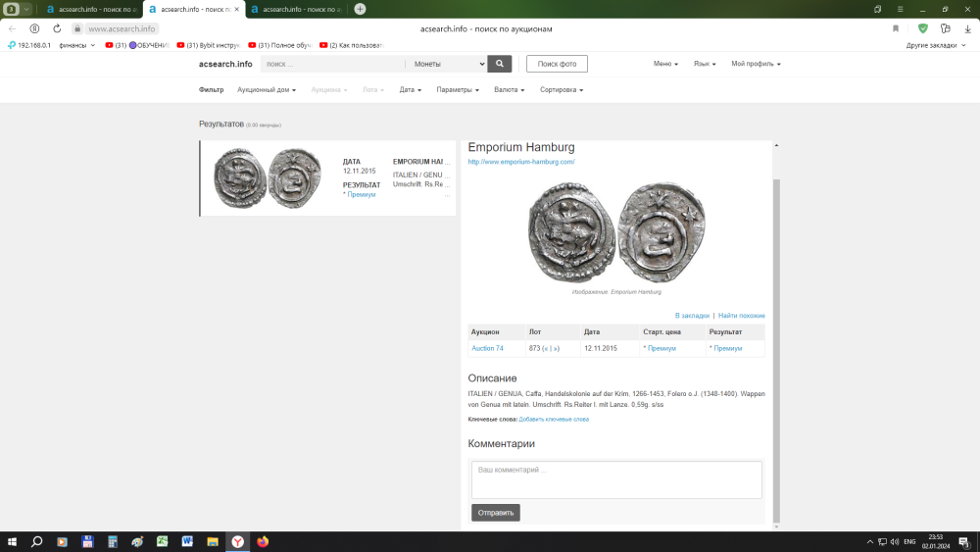Screen dimensions: 980x552
Task: Open the Сортировка sorting dropdown
Action: click(x=561, y=90)
